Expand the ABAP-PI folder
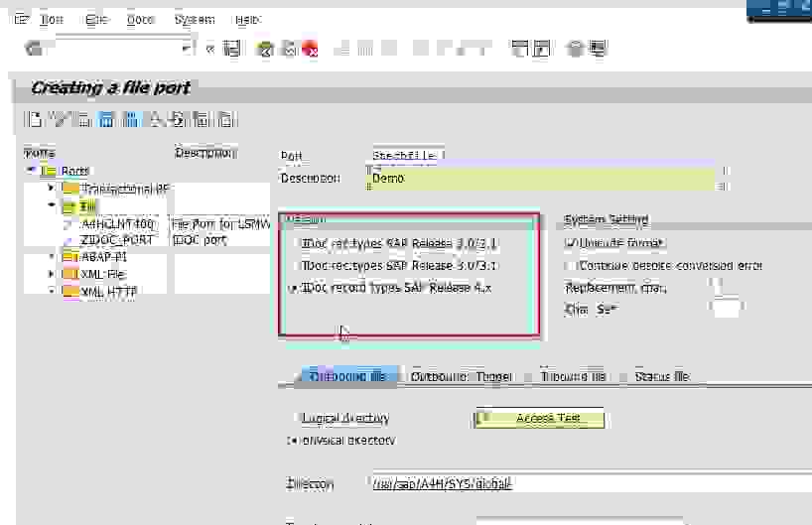This screenshot has height=525, width=812. pos(52,256)
